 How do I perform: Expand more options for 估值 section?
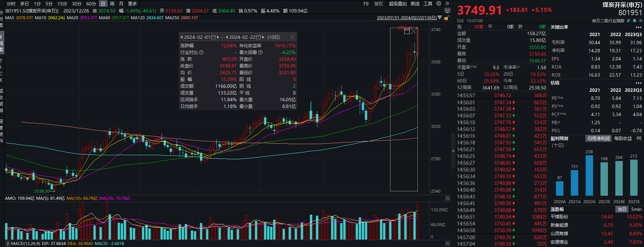(638, 83)
